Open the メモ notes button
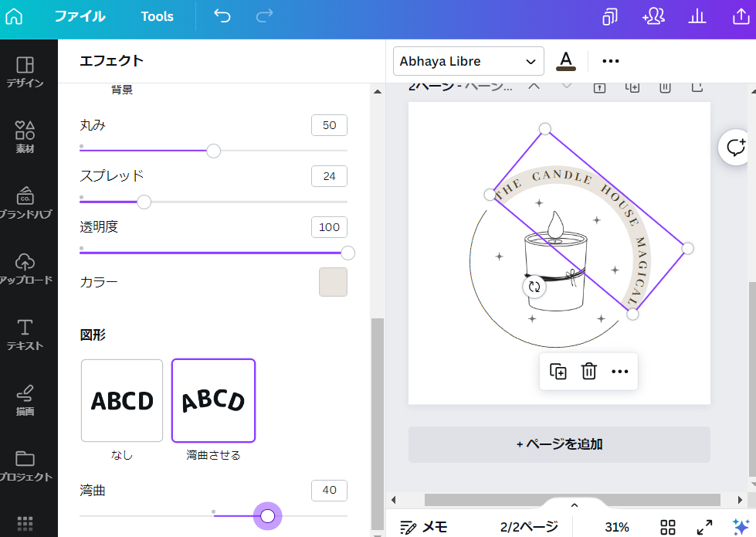756x537 pixels. tap(423, 527)
